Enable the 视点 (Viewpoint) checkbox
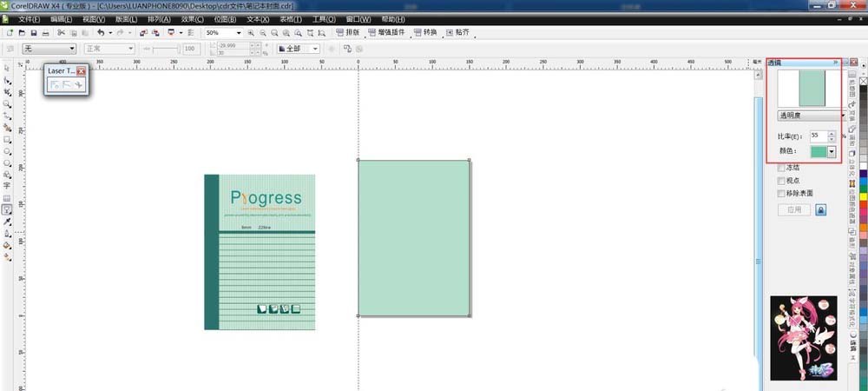 (781, 181)
